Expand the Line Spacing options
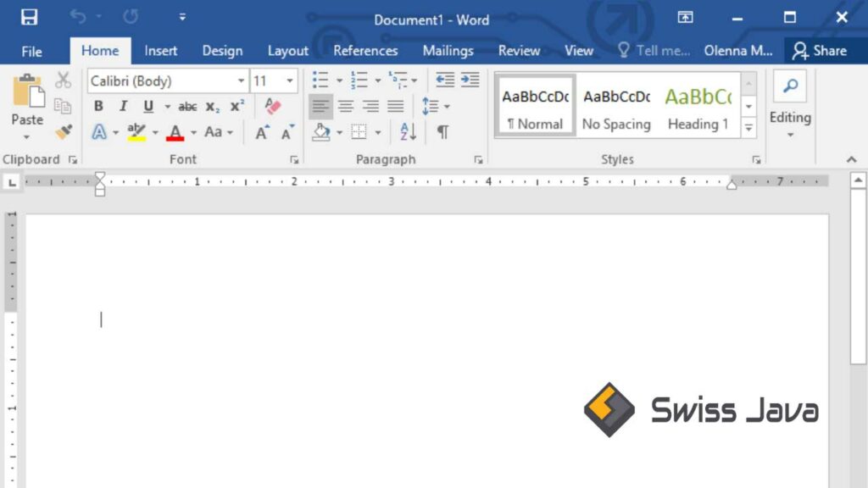 click(445, 106)
